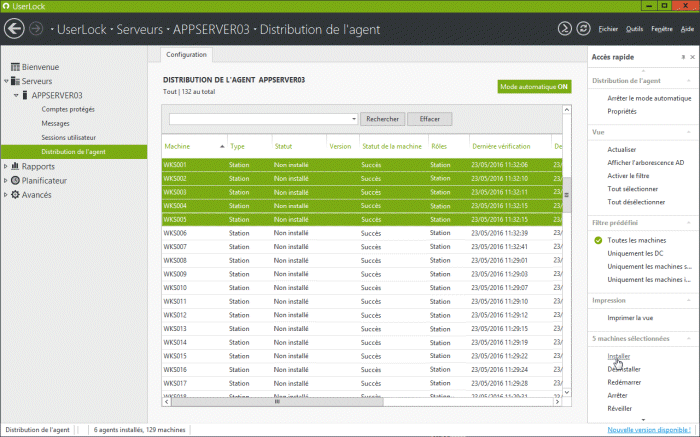Screen dimensions: 700x437
Task: Select the Configuration tab
Action: 186,54
